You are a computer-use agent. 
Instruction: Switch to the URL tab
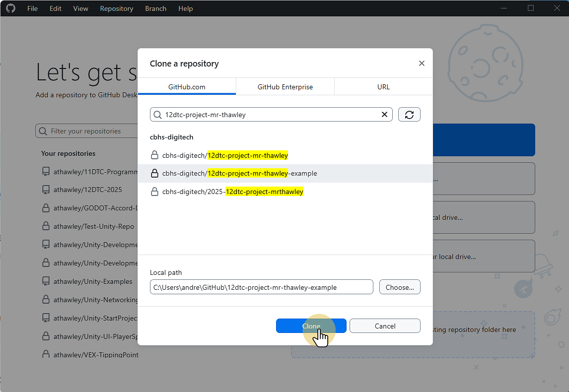coord(383,87)
